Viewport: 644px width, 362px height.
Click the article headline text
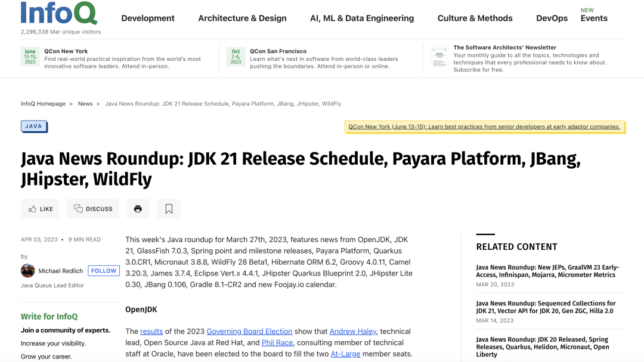(301, 169)
